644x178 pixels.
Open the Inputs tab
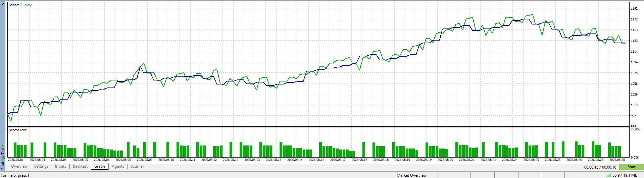61,166
